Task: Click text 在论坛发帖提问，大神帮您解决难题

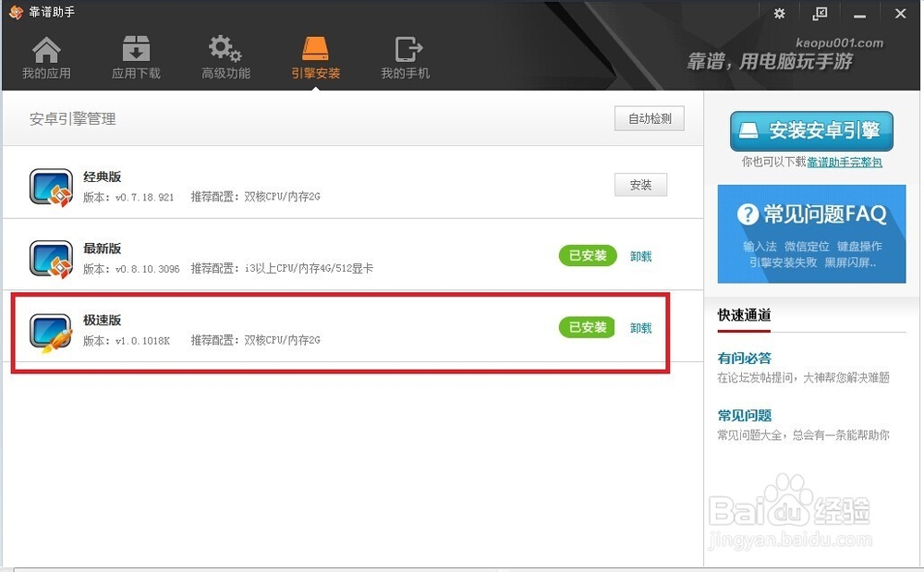Action: [803, 378]
